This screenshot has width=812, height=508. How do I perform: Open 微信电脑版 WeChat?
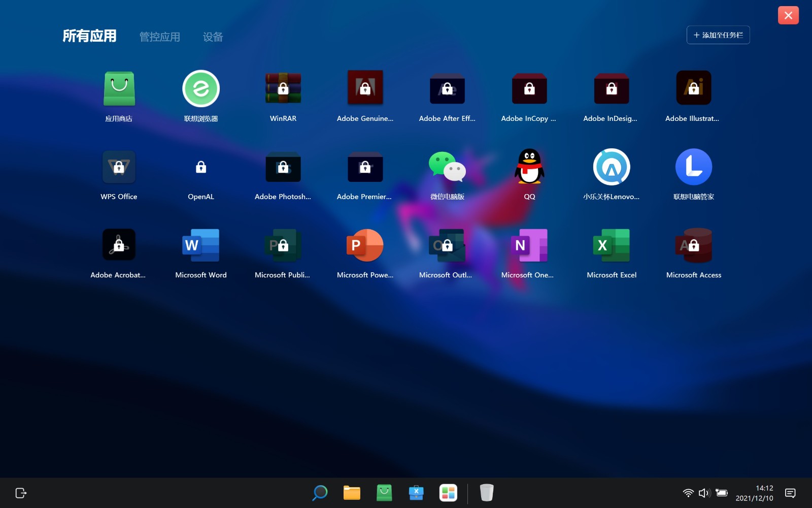[448, 167]
